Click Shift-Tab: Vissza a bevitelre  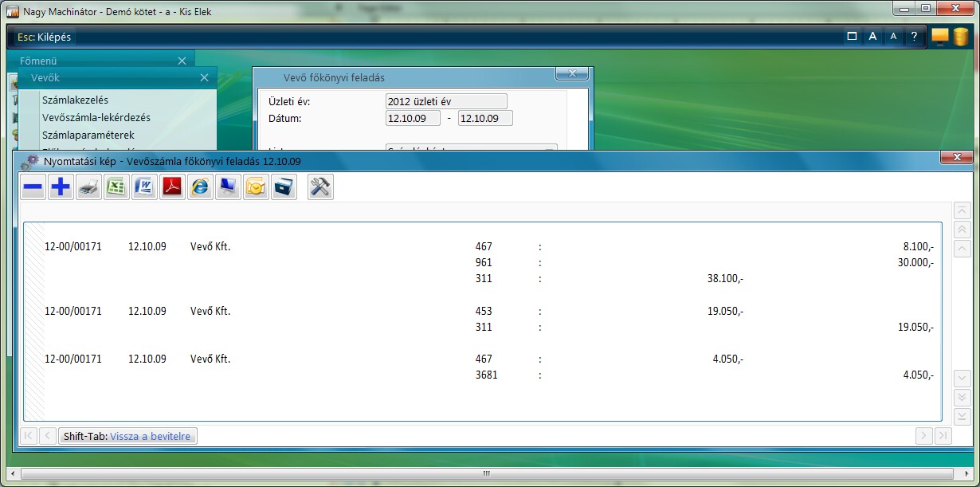[127, 436]
